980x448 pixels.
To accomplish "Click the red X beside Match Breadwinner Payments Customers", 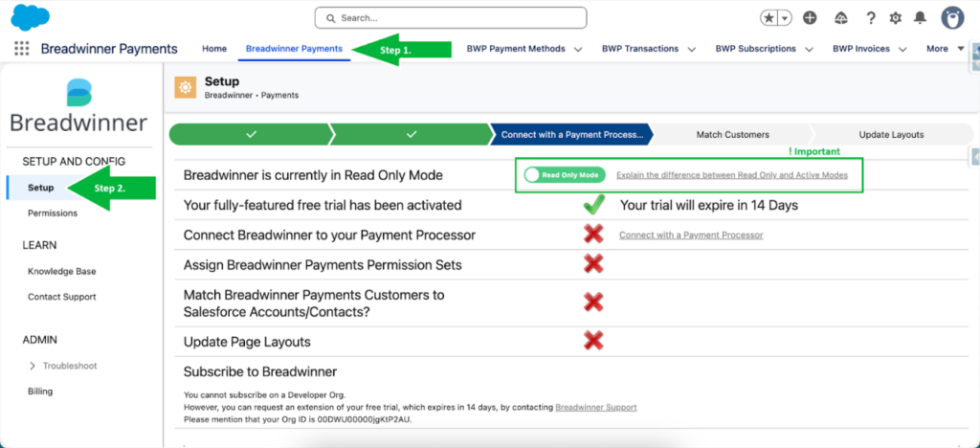I will click(x=593, y=302).
